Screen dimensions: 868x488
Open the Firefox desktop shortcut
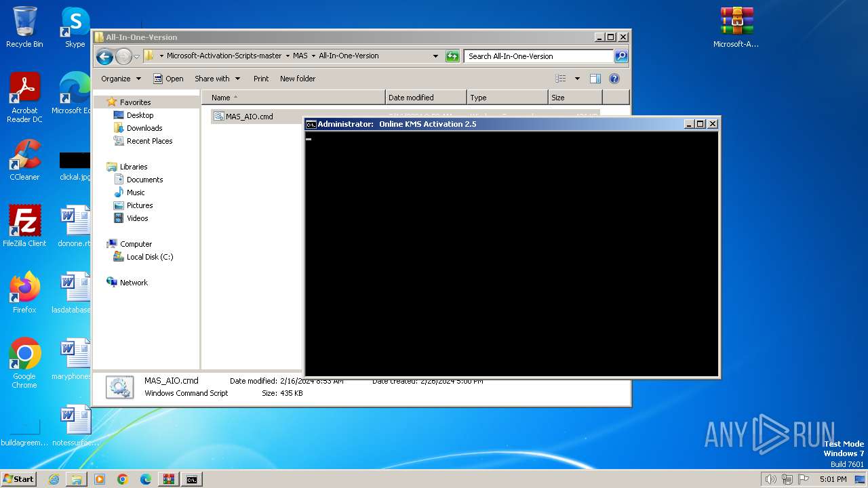[24, 292]
